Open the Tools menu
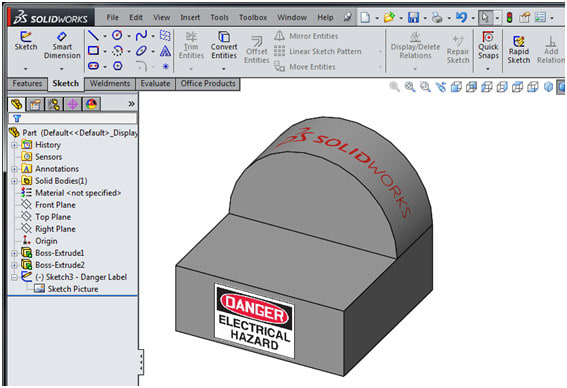Image resolution: width=567 pixels, height=388 pixels. (x=219, y=17)
